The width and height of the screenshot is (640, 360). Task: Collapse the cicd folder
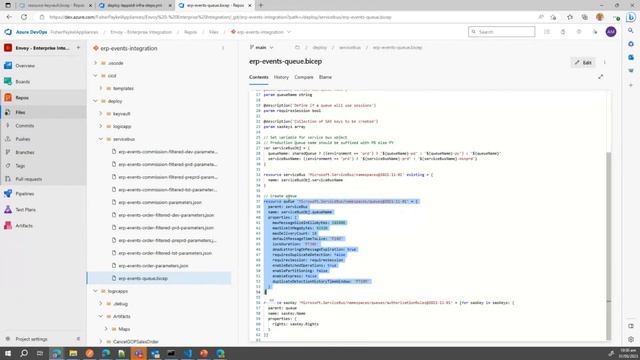pos(96,76)
